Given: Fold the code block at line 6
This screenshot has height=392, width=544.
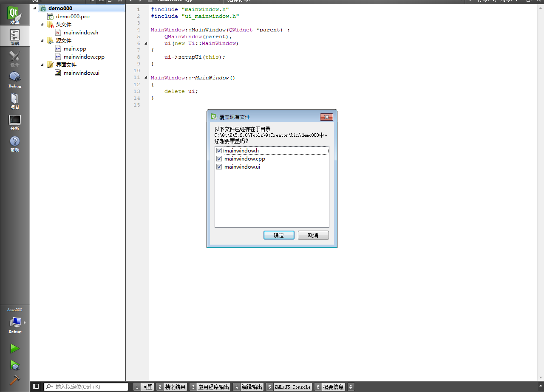Looking at the screenshot, I should (146, 44).
